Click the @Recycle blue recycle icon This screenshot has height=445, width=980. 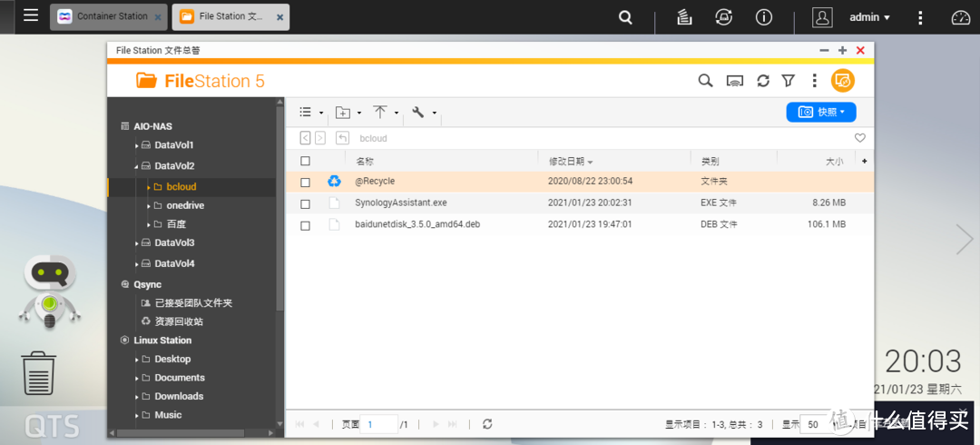click(x=334, y=182)
